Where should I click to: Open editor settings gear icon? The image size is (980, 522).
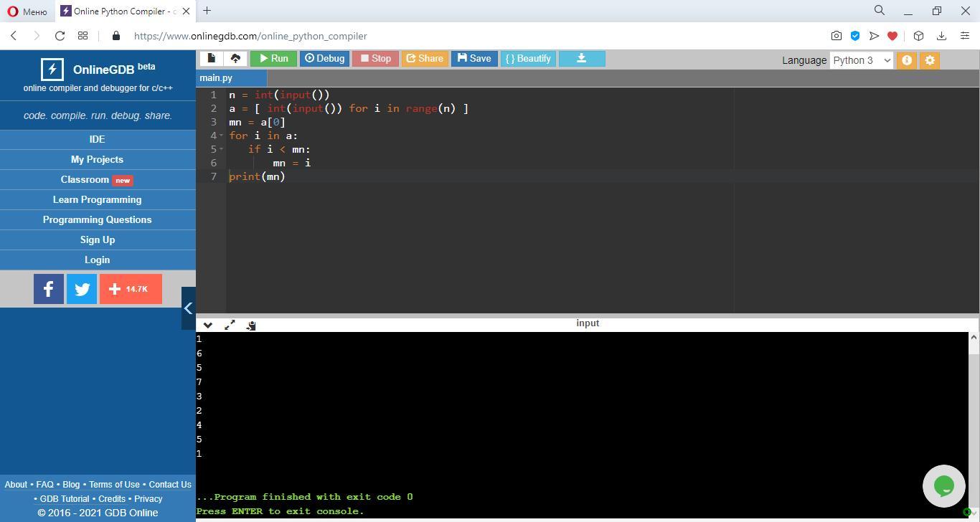point(930,60)
